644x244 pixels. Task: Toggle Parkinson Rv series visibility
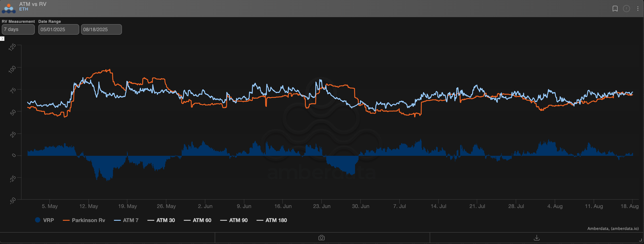pos(88,220)
